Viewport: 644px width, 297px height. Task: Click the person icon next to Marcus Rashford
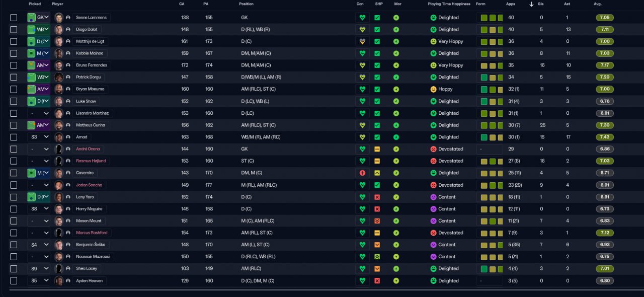(68, 233)
